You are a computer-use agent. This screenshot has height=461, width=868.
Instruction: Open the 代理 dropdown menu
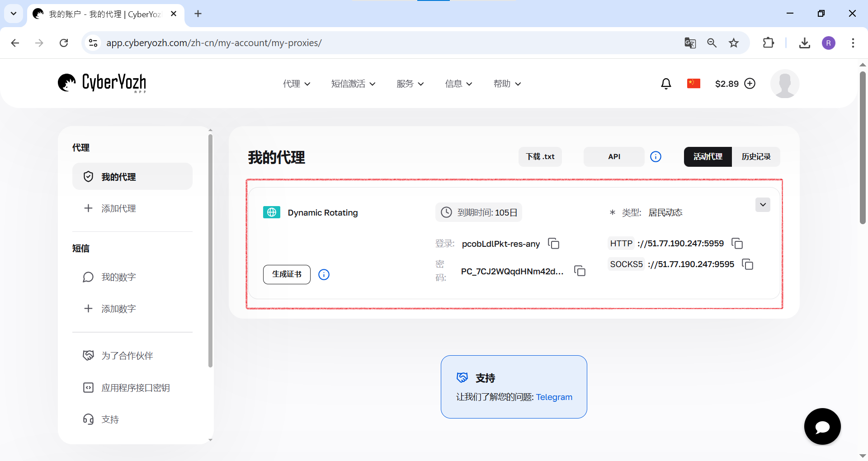(297, 84)
